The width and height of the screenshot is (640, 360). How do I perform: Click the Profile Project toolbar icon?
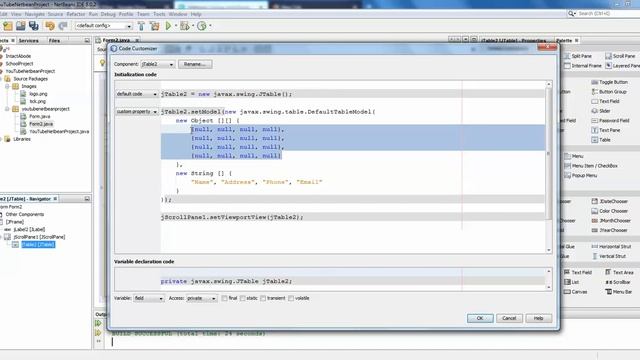[x=202, y=26]
